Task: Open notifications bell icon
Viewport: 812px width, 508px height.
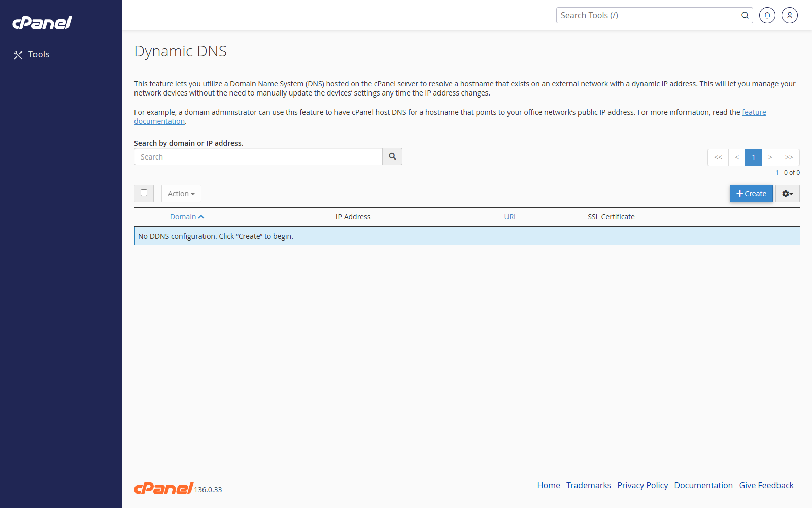Action: [x=767, y=15]
